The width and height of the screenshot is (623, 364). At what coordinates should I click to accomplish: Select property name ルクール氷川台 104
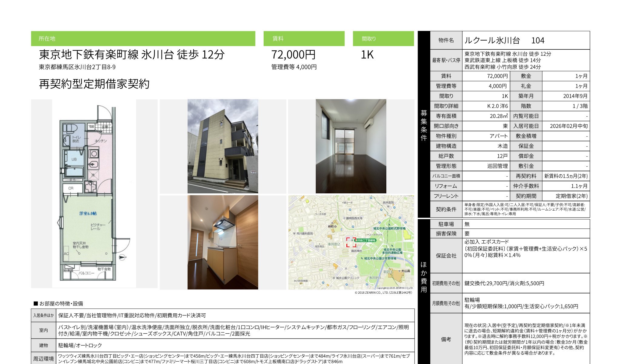[x=504, y=40]
